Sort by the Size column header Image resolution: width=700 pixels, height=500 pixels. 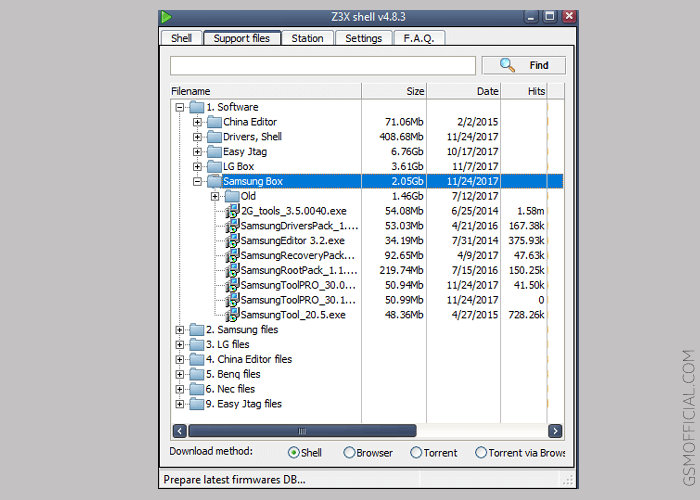click(x=394, y=91)
